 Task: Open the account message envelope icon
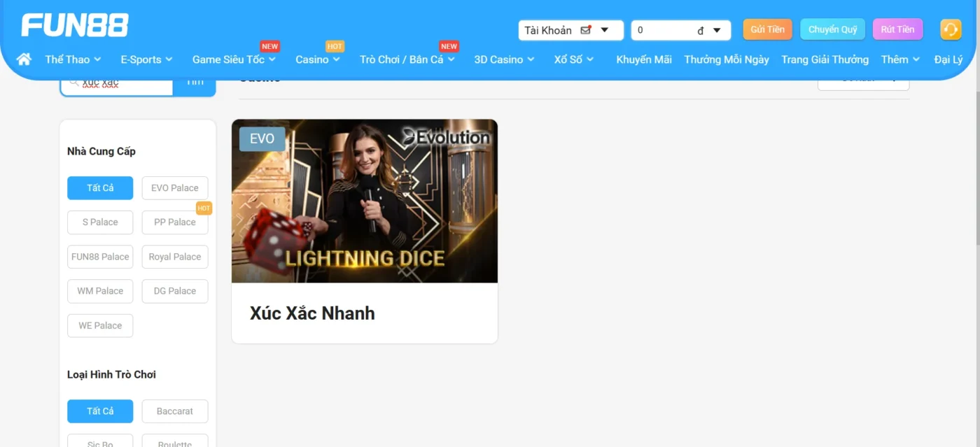pyautogui.click(x=587, y=30)
